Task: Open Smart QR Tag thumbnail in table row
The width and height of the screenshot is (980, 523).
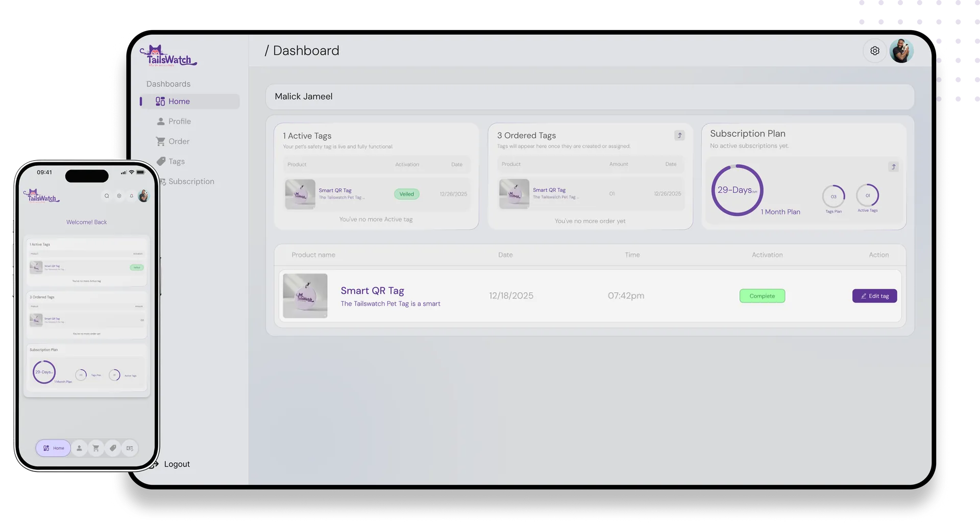Action: [x=305, y=296]
